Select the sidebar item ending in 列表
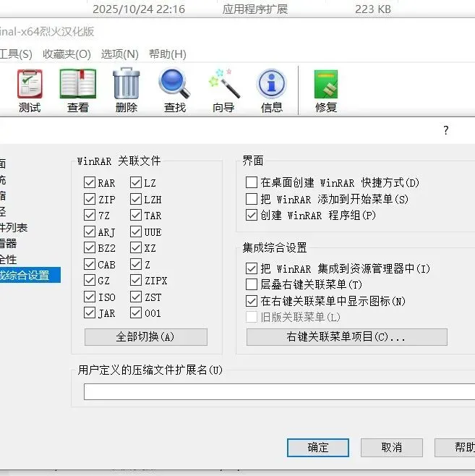475x476 pixels. point(14,227)
